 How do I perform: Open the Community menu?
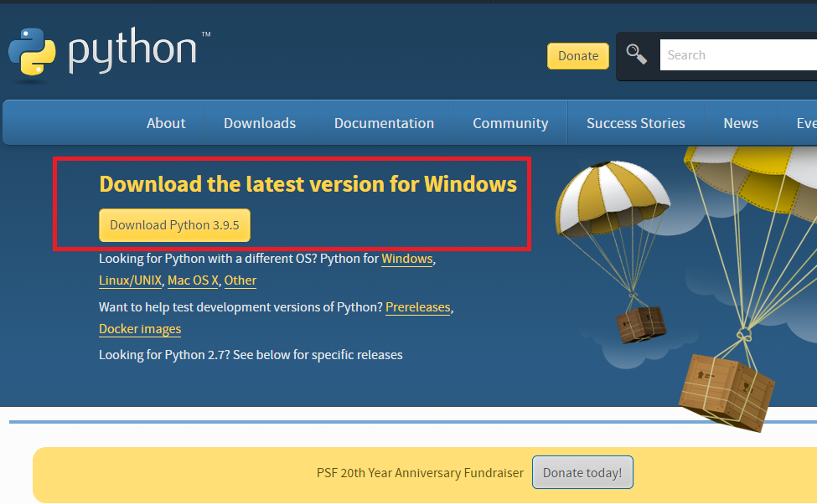pos(509,122)
